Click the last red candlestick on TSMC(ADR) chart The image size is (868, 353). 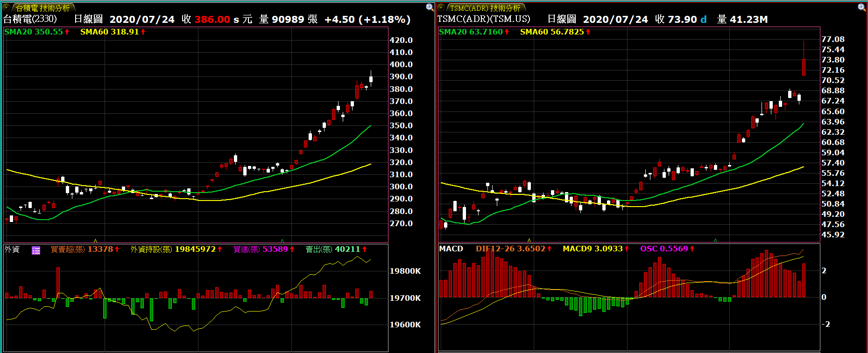pyautogui.click(x=804, y=67)
